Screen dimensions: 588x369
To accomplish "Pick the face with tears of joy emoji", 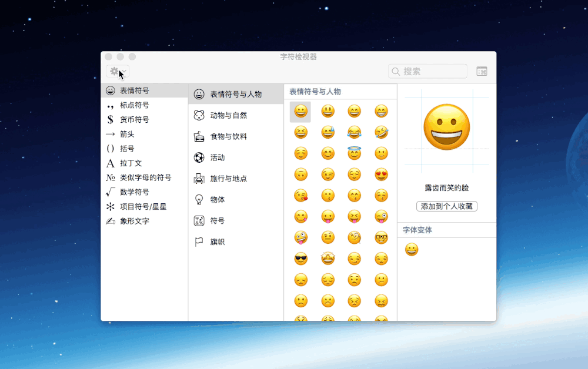I will [x=354, y=132].
